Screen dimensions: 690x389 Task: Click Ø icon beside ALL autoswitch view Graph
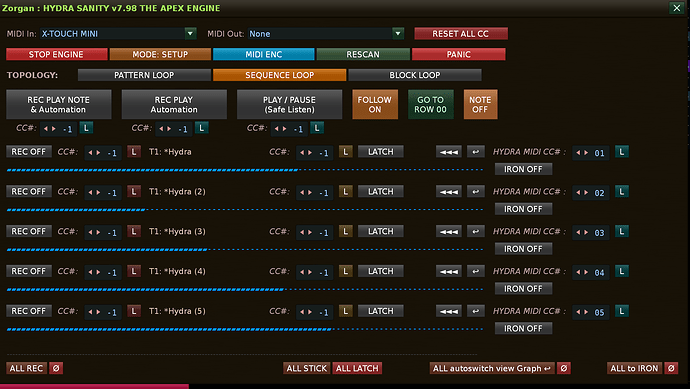coord(564,368)
